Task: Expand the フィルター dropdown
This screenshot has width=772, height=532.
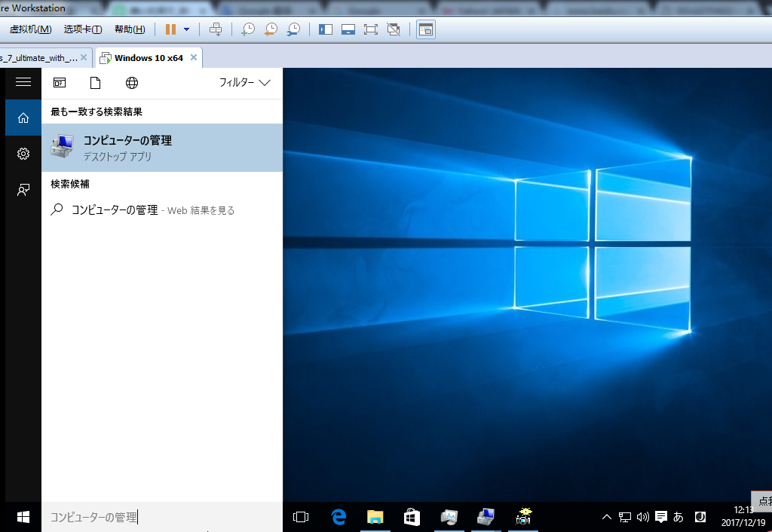Action: (245, 83)
